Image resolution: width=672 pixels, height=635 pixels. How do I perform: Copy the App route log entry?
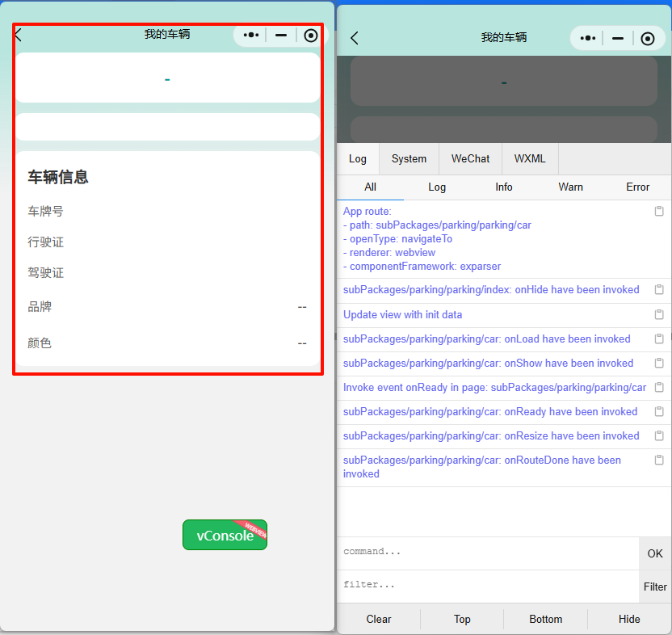[659, 209]
